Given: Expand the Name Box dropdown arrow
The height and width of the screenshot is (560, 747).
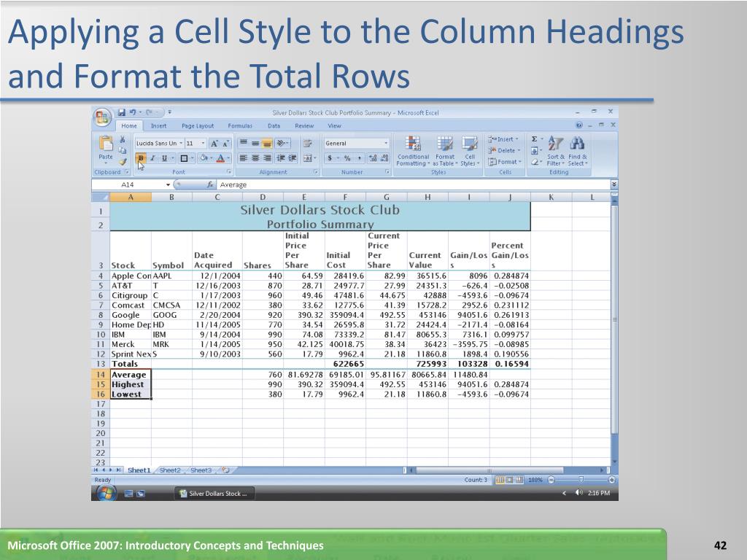Looking at the screenshot, I should coord(169,184).
